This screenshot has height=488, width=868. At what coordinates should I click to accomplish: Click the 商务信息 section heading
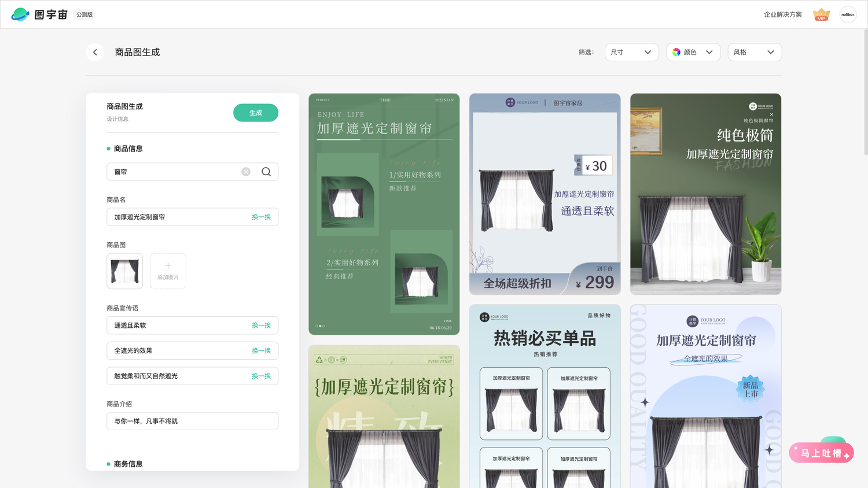[x=128, y=464]
